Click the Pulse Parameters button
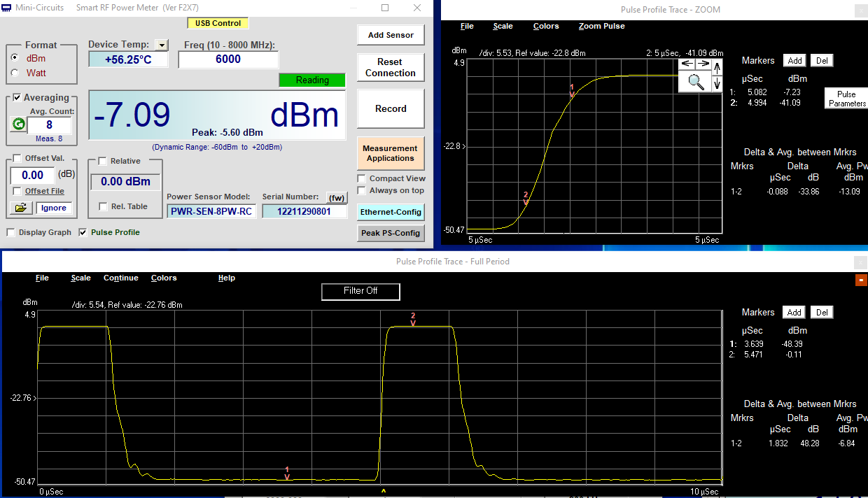This screenshot has height=498, width=868. coord(846,99)
